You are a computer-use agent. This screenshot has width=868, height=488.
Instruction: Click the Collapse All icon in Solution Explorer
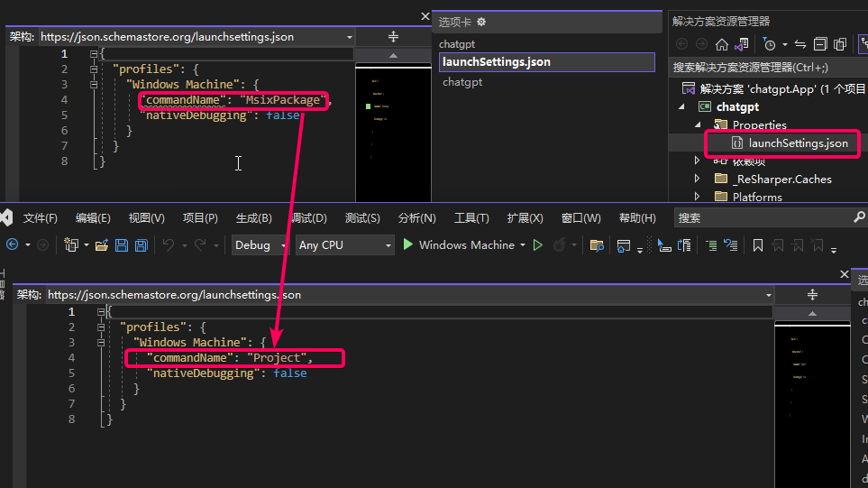[820, 44]
